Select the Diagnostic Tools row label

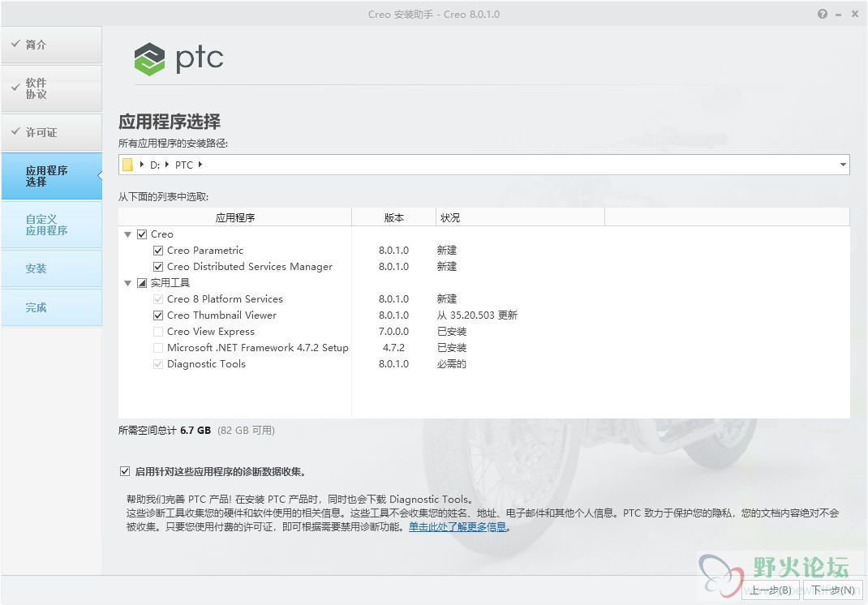[x=206, y=363]
